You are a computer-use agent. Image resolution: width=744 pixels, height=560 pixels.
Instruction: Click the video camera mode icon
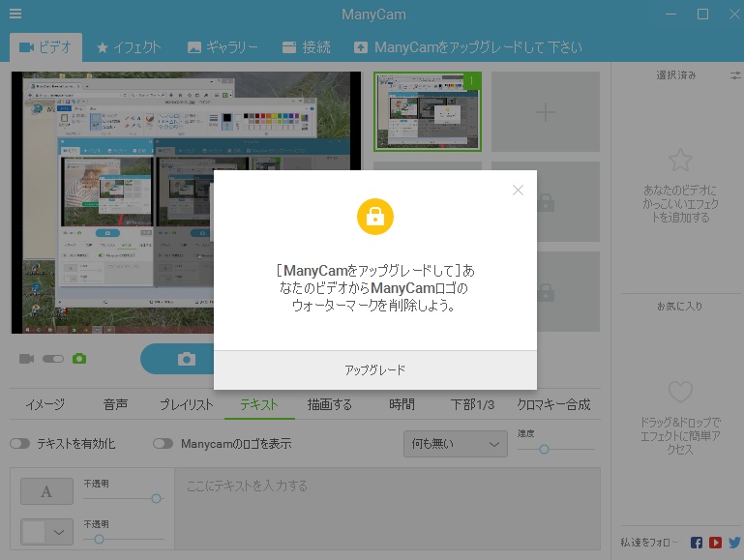point(26,359)
